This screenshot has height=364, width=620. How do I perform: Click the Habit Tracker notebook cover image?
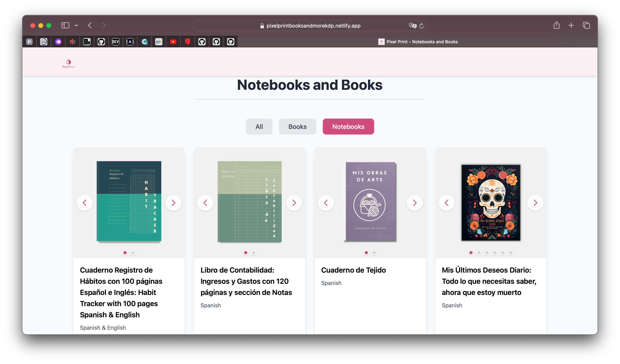pyautogui.click(x=129, y=201)
